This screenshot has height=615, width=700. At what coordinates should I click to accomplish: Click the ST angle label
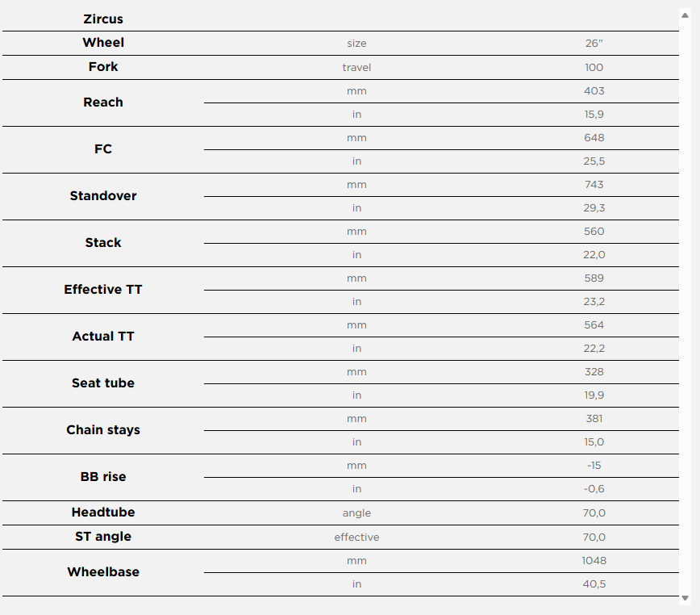coord(103,537)
